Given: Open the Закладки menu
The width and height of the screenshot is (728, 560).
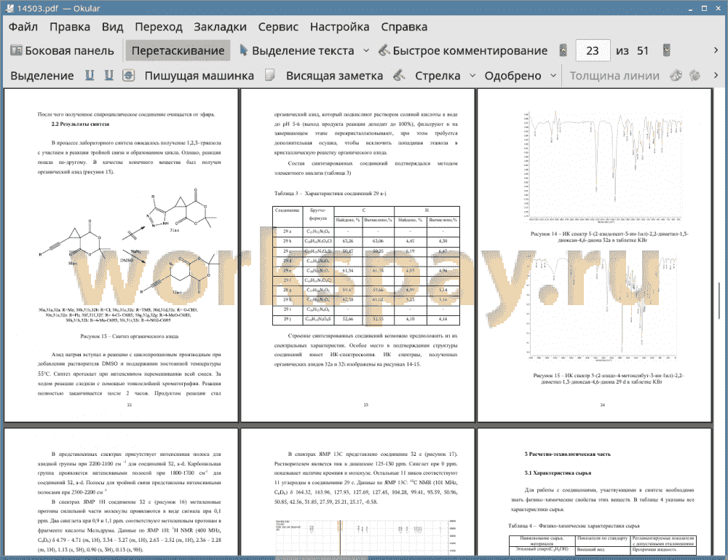Looking at the screenshot, I should point(220,27).
